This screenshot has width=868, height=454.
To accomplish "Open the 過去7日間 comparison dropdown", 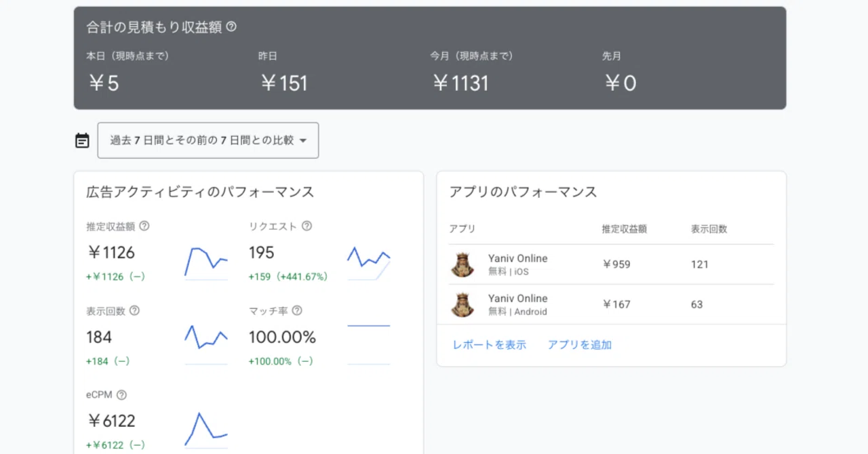I will click(208, 140).
